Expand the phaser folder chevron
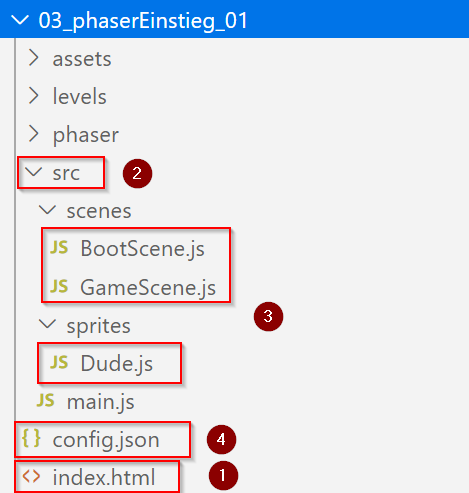469x493 pixels. click(x=34, y=134)
